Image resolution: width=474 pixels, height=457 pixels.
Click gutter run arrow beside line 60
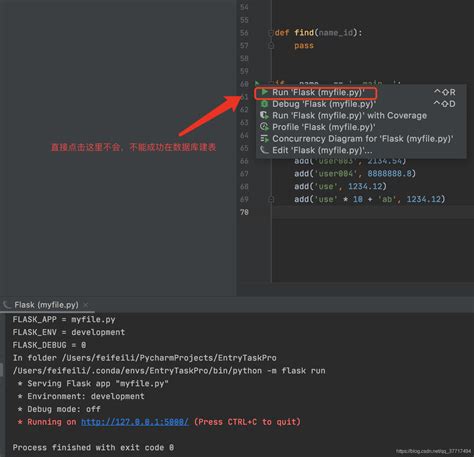(x=257, y=84)
